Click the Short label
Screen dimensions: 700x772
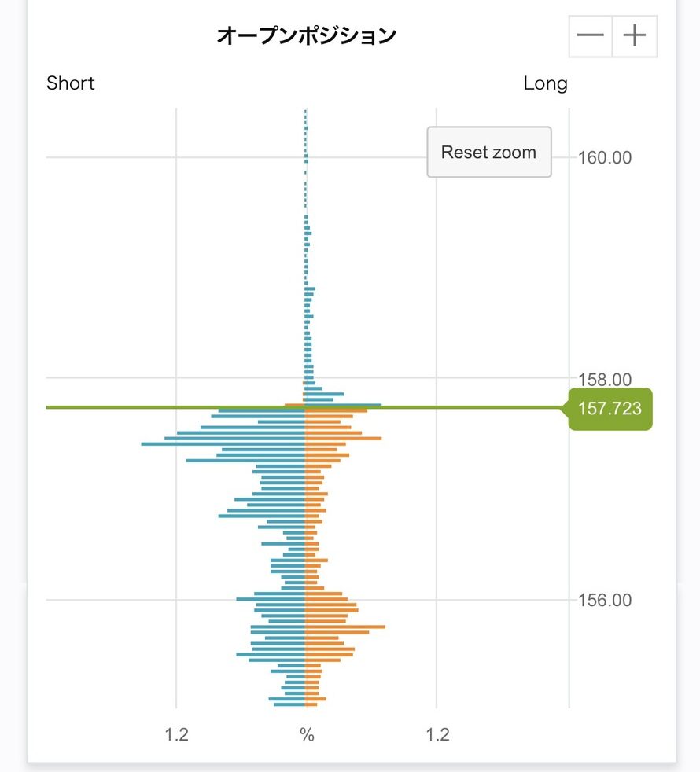pyautogui.click(x=71, y=83)
